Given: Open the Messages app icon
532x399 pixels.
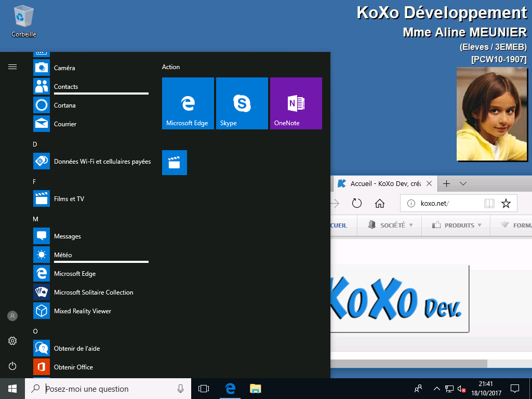Looking at the screenshot, I should (x=42, y=236).
